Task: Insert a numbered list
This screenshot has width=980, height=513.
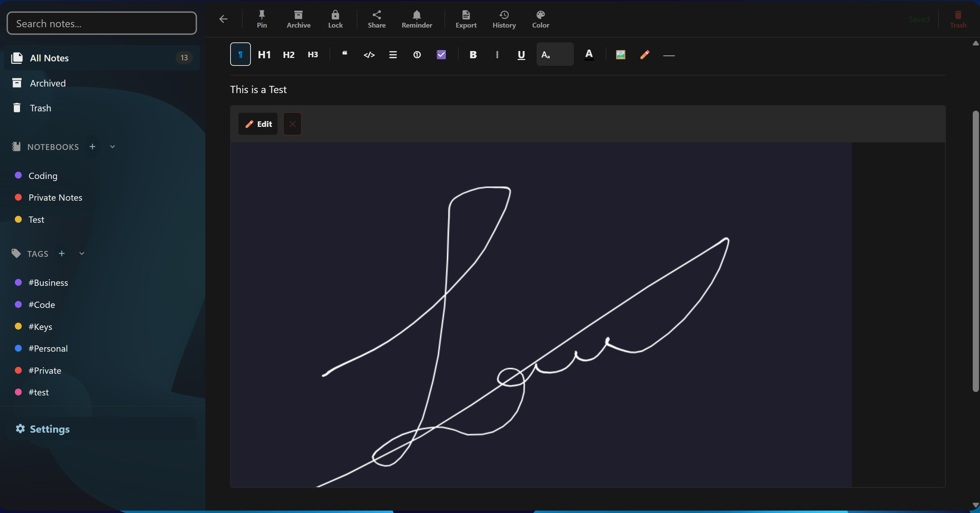Action: [x=417, y=54]
